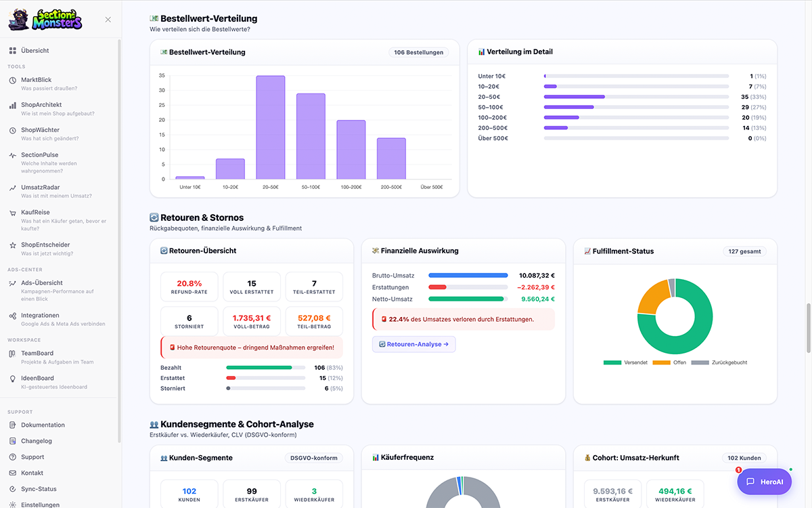This screenshot has height=508, width=812.
Task: Click the Changelog icon
Action: 13,442
